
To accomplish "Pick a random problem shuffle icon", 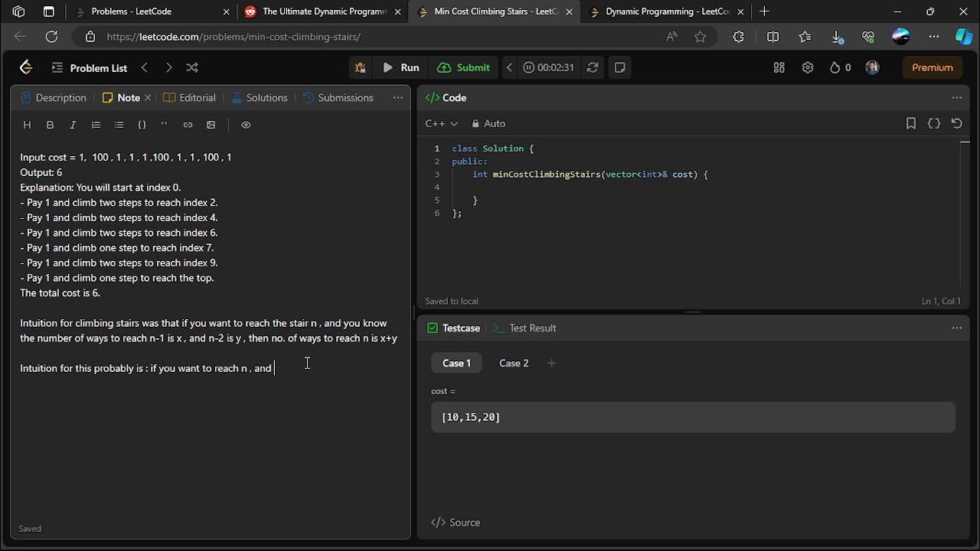I will [x=192, y=67].
